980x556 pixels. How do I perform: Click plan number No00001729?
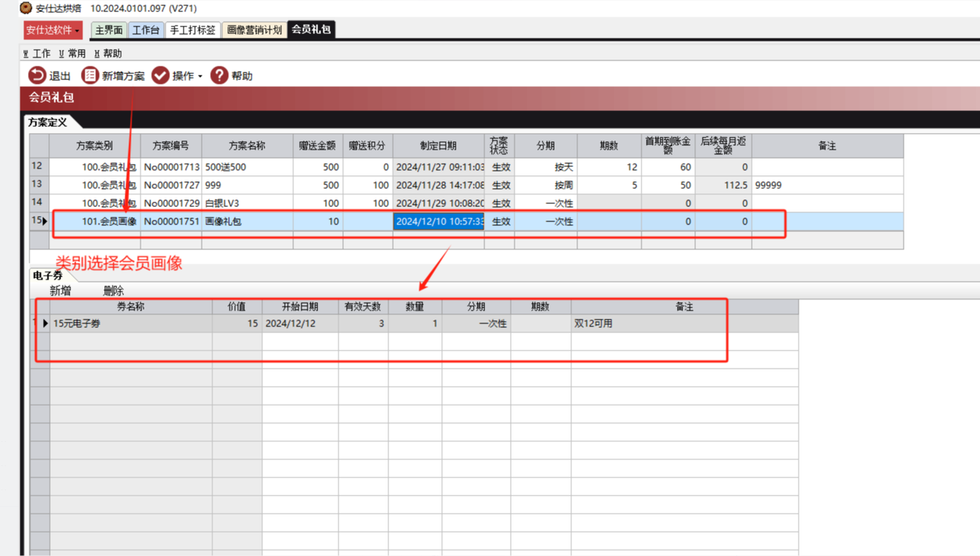click(172, 203)
